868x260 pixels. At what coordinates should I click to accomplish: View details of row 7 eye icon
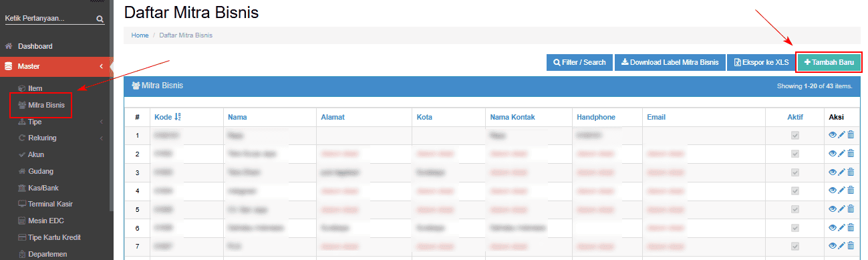pos(833,246)
